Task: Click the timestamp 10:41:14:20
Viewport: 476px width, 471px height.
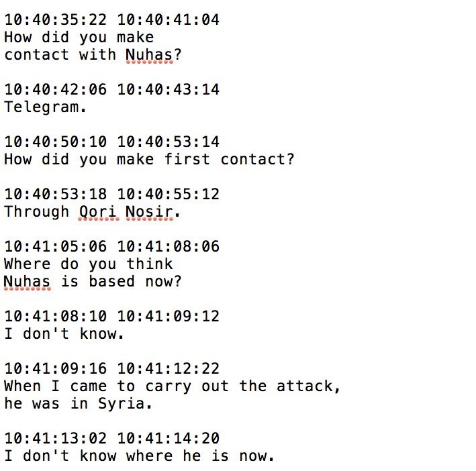Action: tap(168, 438)
